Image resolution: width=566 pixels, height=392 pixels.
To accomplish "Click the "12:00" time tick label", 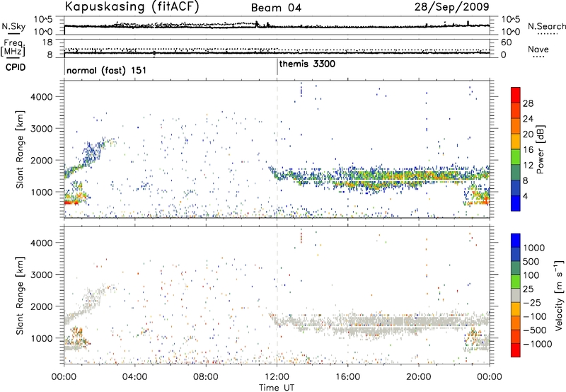I will (x=277, y=377).
